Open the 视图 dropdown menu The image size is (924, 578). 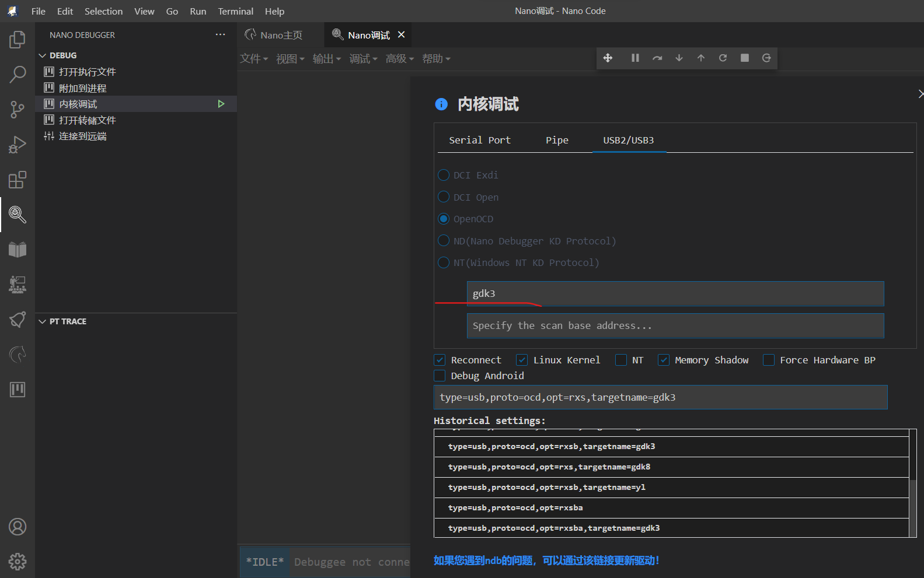290,59
